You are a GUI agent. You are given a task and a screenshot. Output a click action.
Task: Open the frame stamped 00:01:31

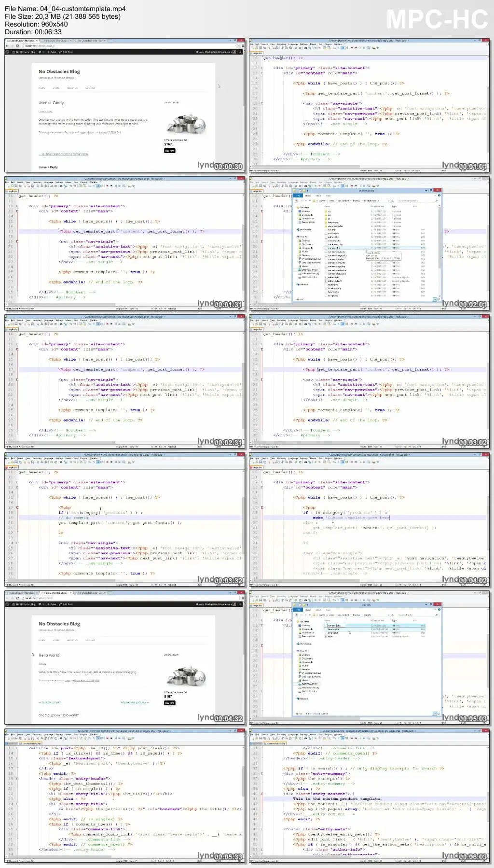pos(124,243)
